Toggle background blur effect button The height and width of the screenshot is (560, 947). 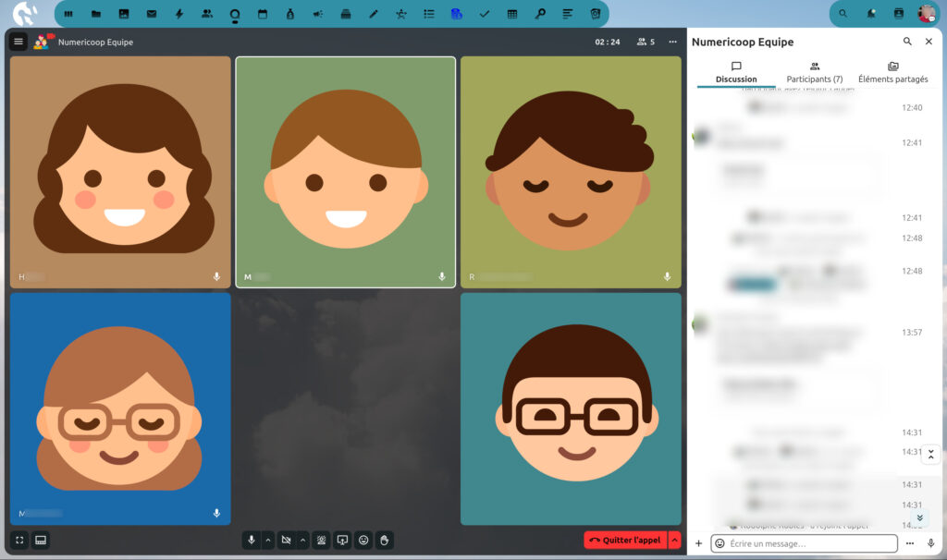pyautogui.click(x=321, y=540)
